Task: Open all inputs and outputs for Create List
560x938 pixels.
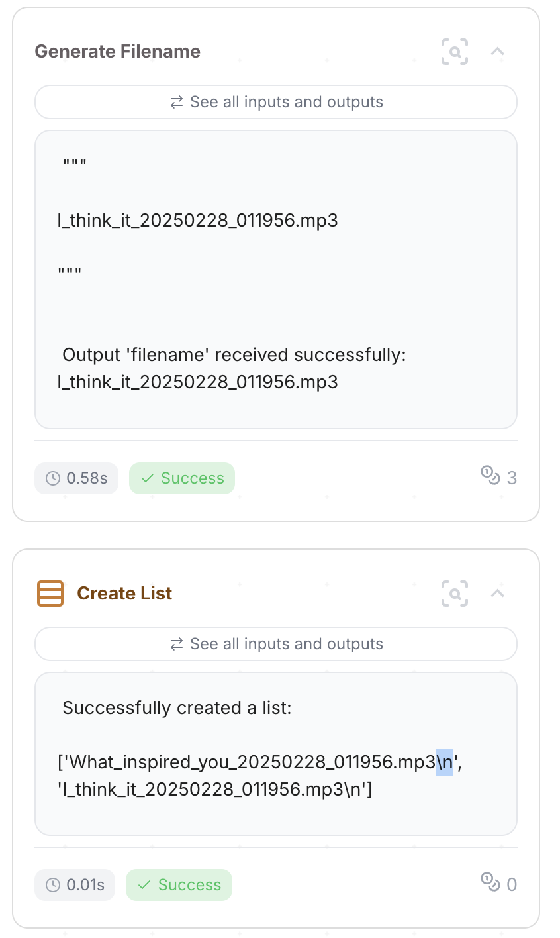Action: click(276, 644)
